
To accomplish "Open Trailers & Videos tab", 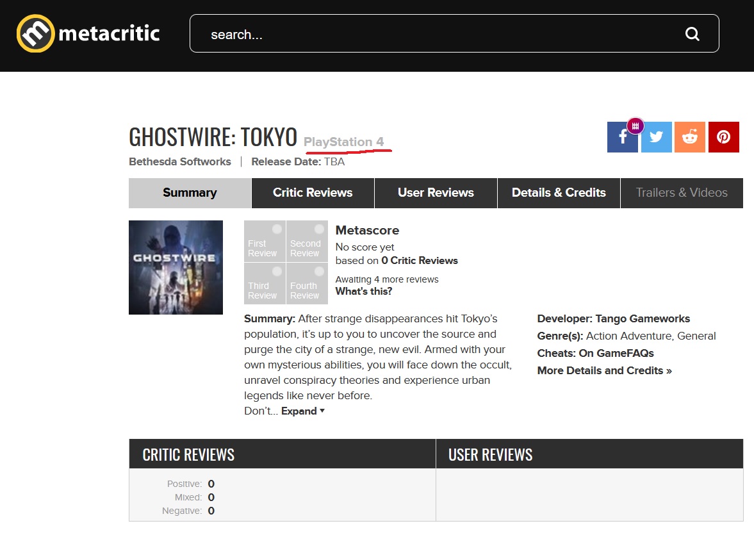I will click(682, 193).
